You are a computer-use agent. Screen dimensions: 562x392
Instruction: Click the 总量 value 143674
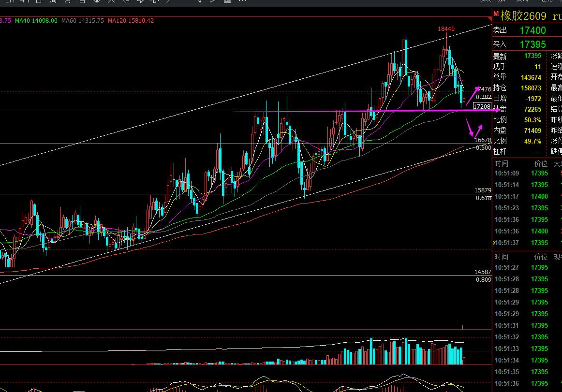(x=531, y=77)
